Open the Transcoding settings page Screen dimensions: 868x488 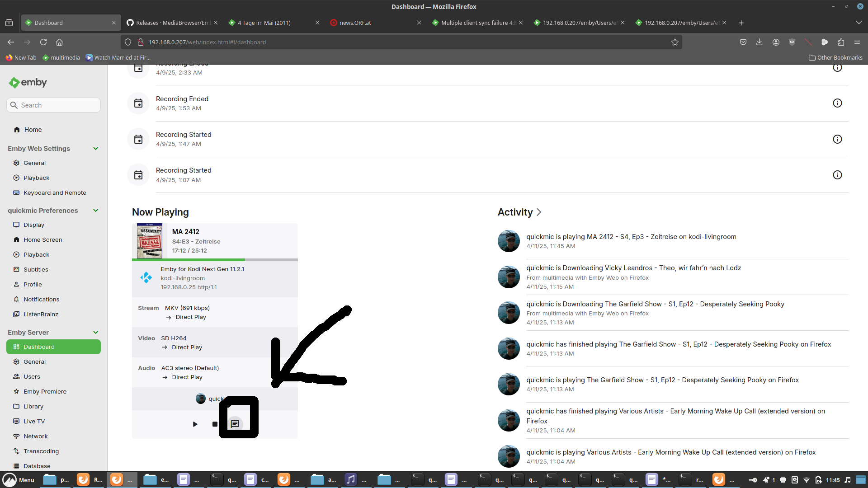[41, 451]
